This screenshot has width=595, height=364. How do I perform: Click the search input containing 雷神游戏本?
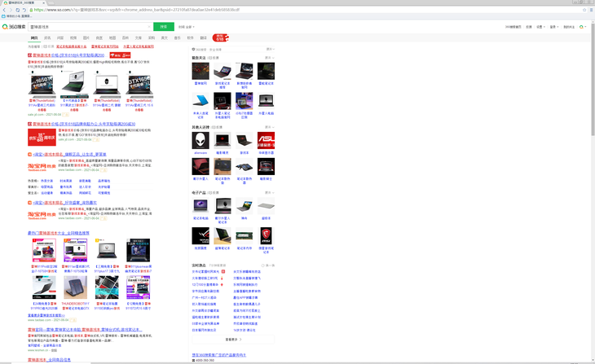click(x=90, y=27)
